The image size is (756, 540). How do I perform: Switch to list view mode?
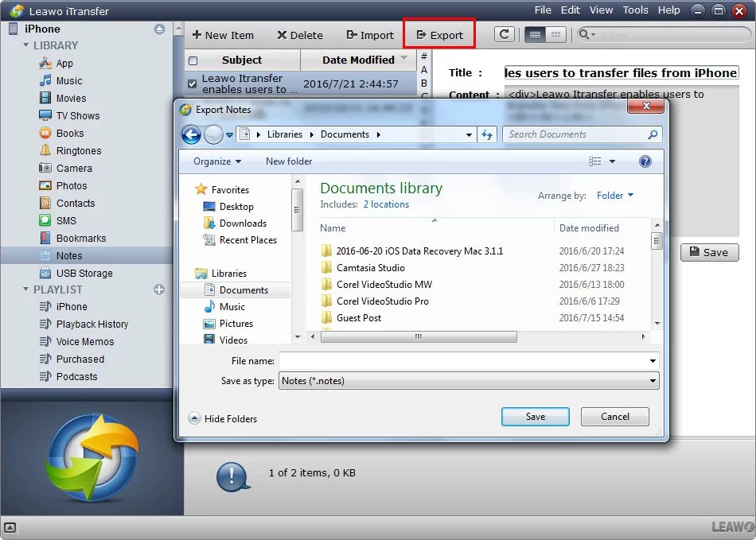[535, 34]
